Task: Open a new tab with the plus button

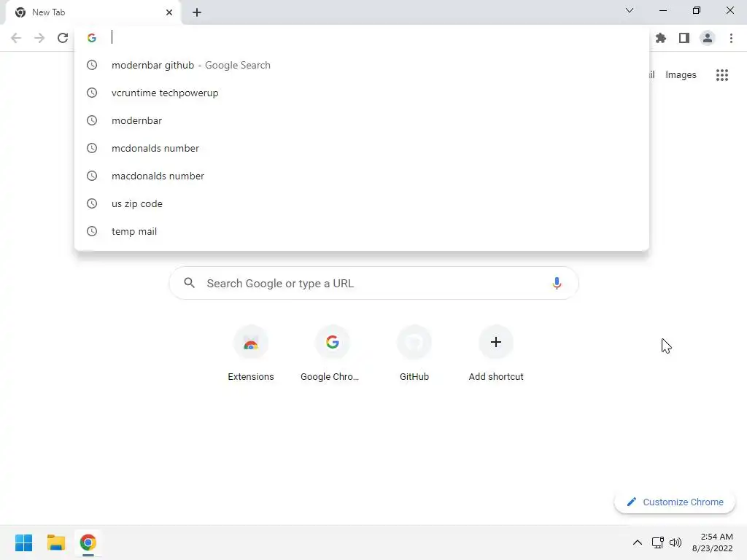Action: (x=197, y=12)
